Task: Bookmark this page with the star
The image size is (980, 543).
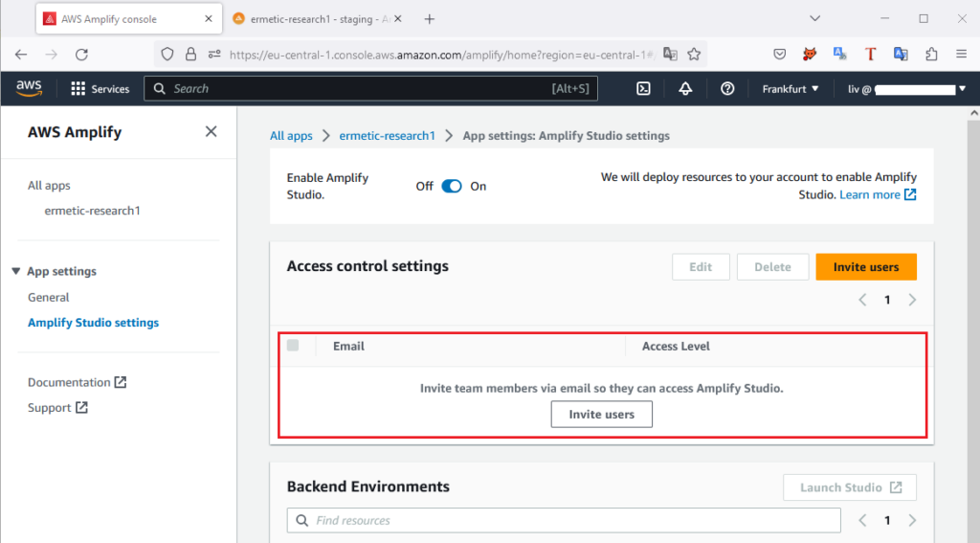Action: click(x=694, y=55)
